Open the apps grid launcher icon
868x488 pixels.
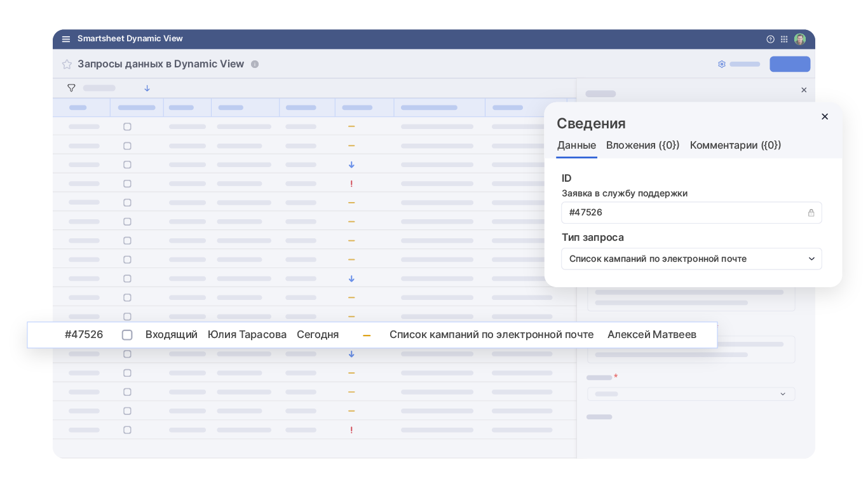click(x=784, y=39)
